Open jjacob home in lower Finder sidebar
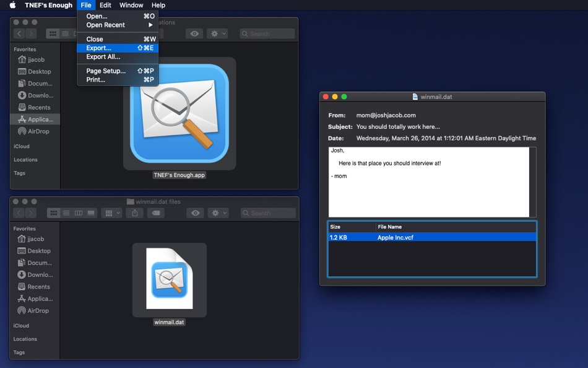This screenshot has width=588, height=368. point(35,239)
